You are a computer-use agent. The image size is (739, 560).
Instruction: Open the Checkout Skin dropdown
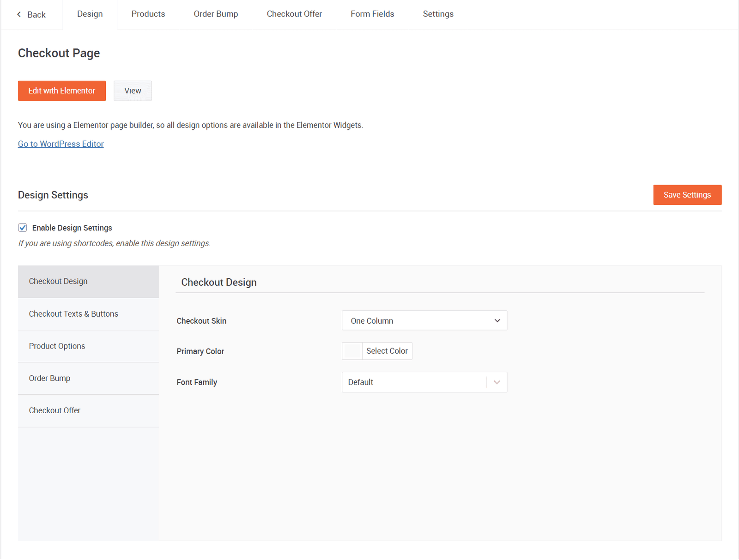click(x=424, y=320)
